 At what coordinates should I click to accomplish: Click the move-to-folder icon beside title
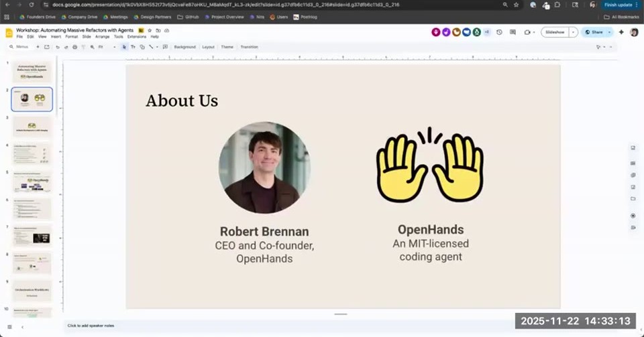coord(158,30)
